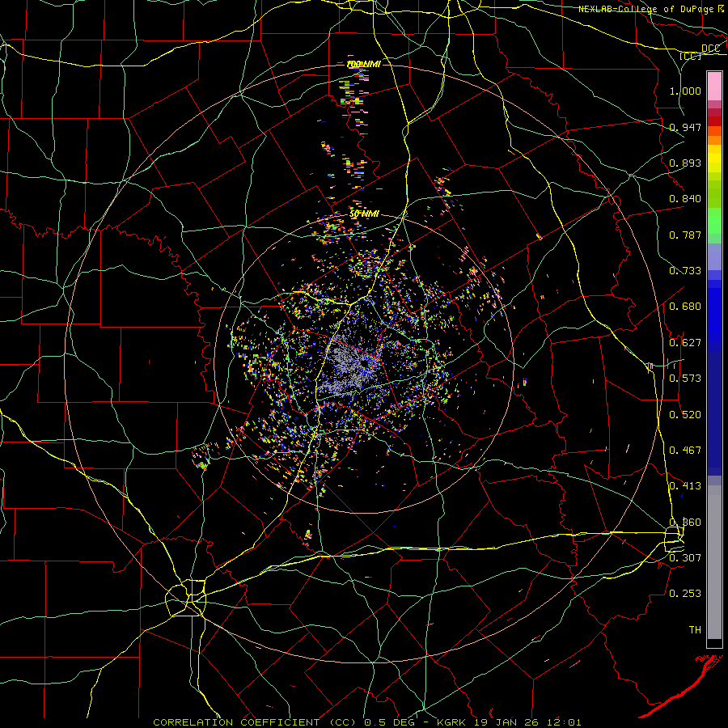Click the 100 NMI range ring label
This screenshot has width=728, height=728.
[363, 64]
